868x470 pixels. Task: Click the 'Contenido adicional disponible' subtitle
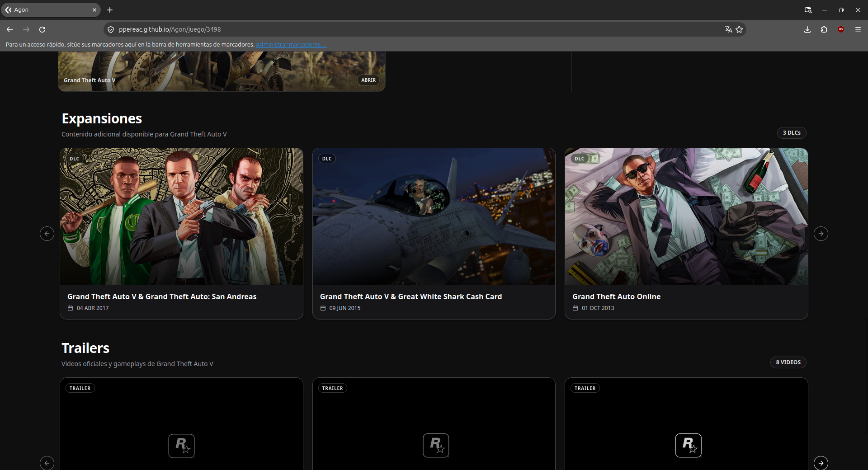(x=144, y=134)
